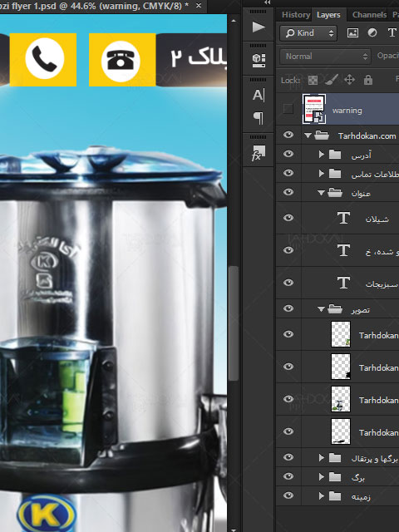Hide the سبزیجات text layer
Image resolution: width=399 pixels, height=532 pixels.
288,283
